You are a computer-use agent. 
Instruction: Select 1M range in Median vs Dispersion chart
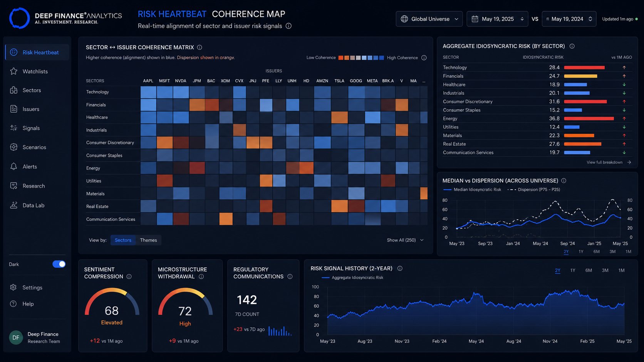click(628, 252)
